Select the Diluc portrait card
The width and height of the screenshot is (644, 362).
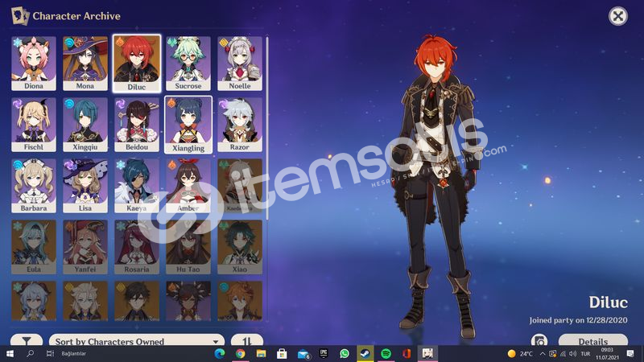(137, 64)
